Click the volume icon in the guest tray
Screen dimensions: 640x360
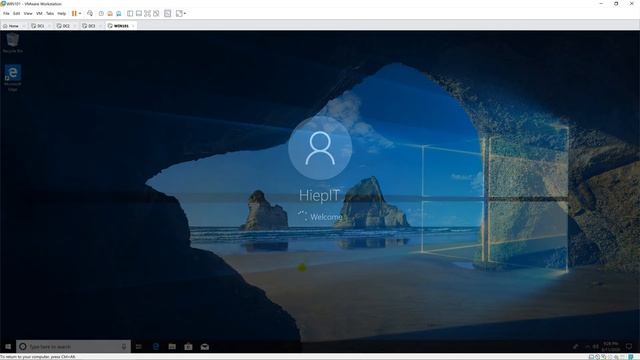pyautogui.click(x=596, y=347)
